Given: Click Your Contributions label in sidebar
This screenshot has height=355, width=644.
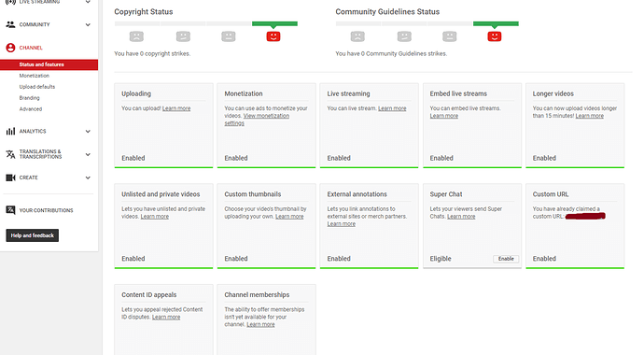Looking at the screenshot, I should pos(46,210).
